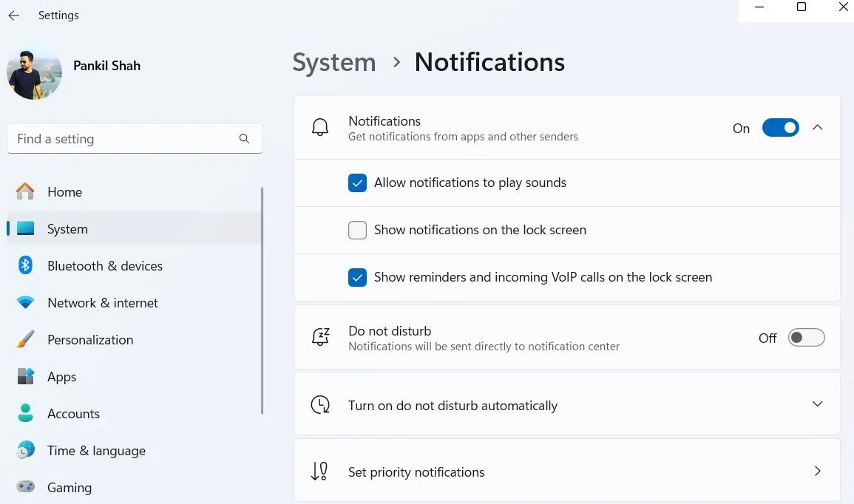Open Personalization settings
This screenshot has height=504, width=854.
click(134, 340)
